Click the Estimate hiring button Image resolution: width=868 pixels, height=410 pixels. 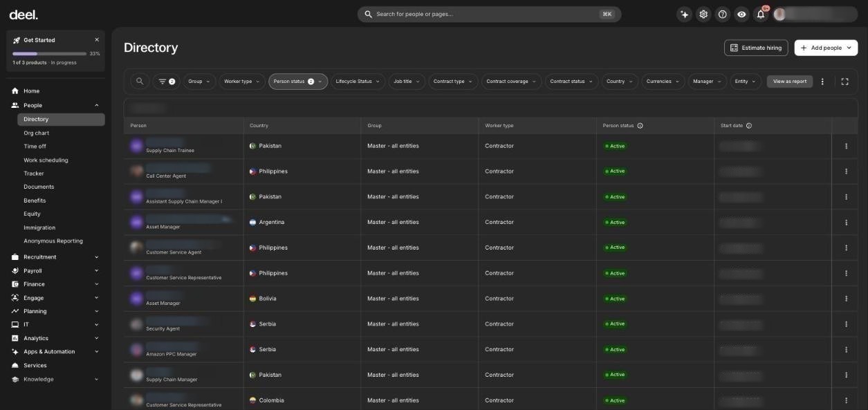click(x=756, y=48)
